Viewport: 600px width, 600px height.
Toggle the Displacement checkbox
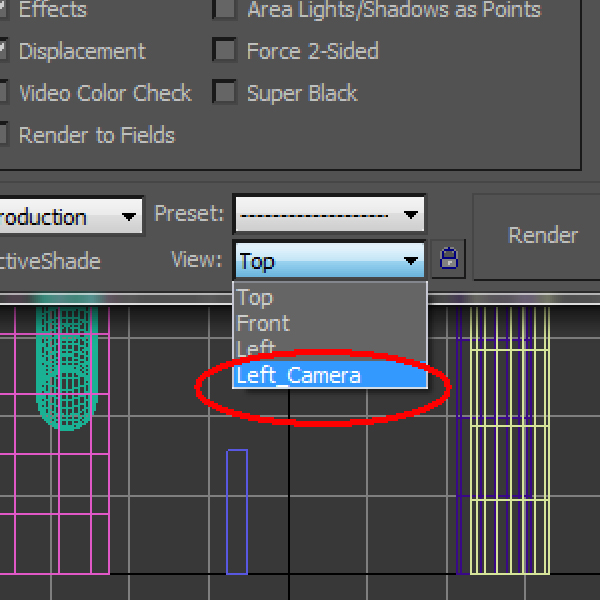[x=4, y=51]
